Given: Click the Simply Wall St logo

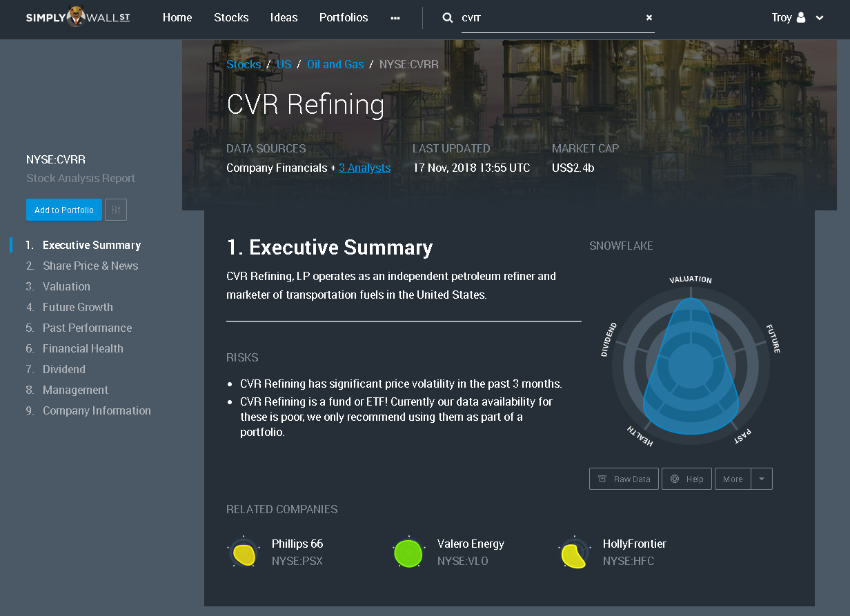Looking at the screenshot, I should tap(78, 17).
